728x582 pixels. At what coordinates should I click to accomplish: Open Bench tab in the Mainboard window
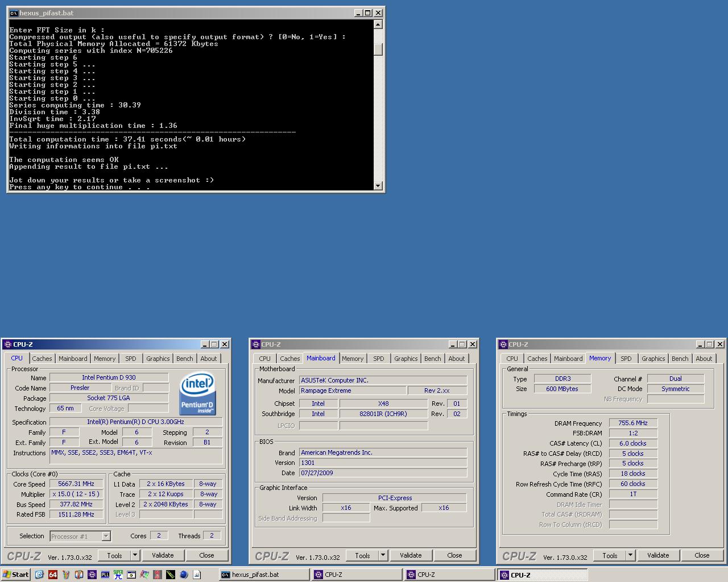pyautogui.click(x=432, y=359)
